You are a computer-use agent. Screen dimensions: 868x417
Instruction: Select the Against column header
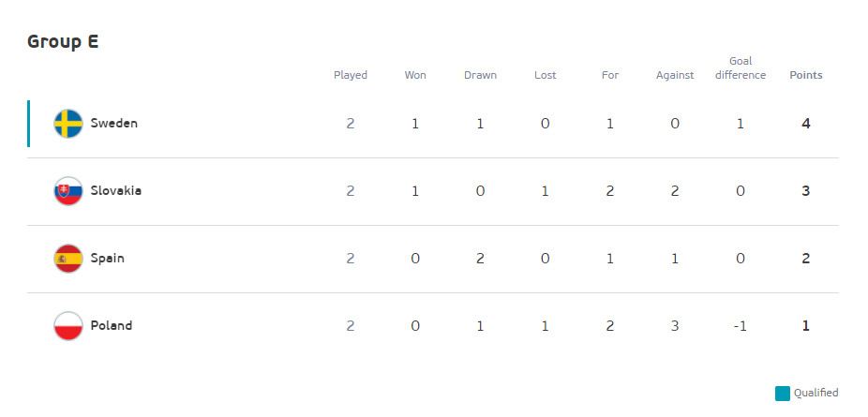click(x=675, y=75)
